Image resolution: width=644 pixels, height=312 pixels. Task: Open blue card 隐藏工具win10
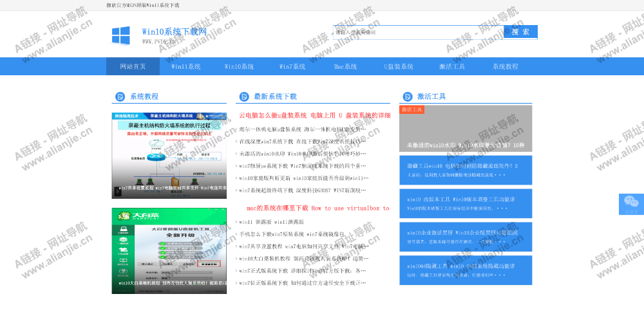pos(466,170)
